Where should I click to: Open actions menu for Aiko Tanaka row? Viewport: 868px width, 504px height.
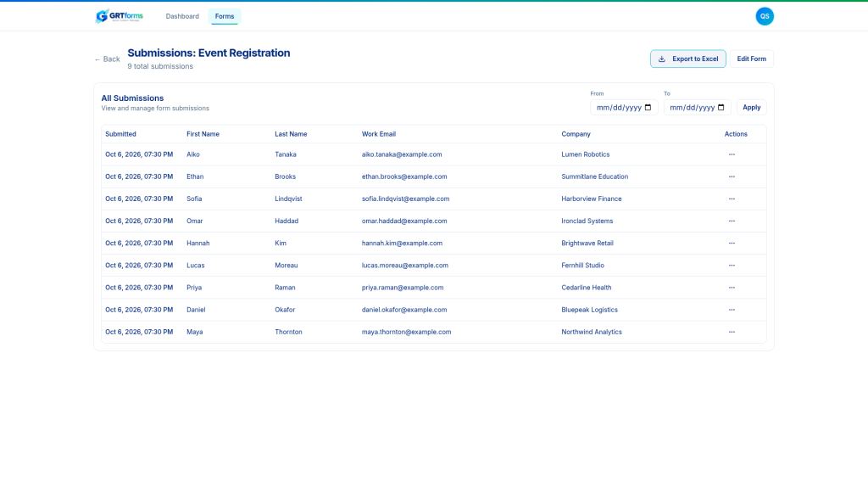point(732,154)
